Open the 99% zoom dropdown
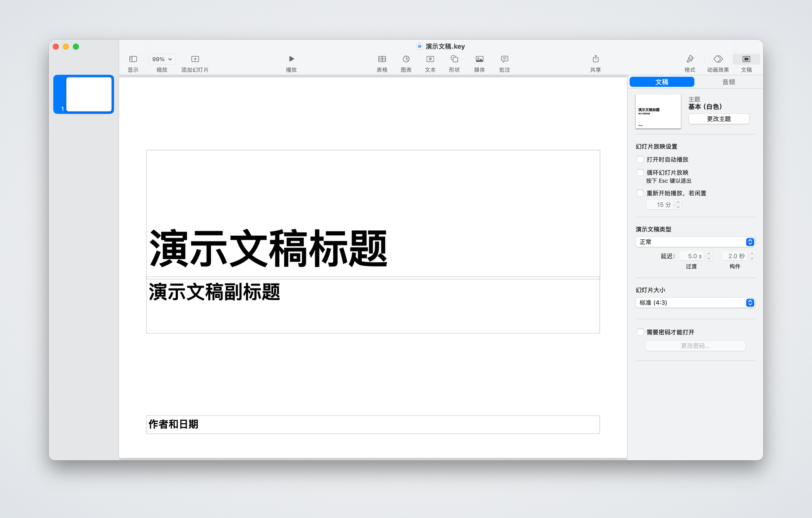Image resolution: width=812 pixels, height=518 pixels. tap(162, 59)
